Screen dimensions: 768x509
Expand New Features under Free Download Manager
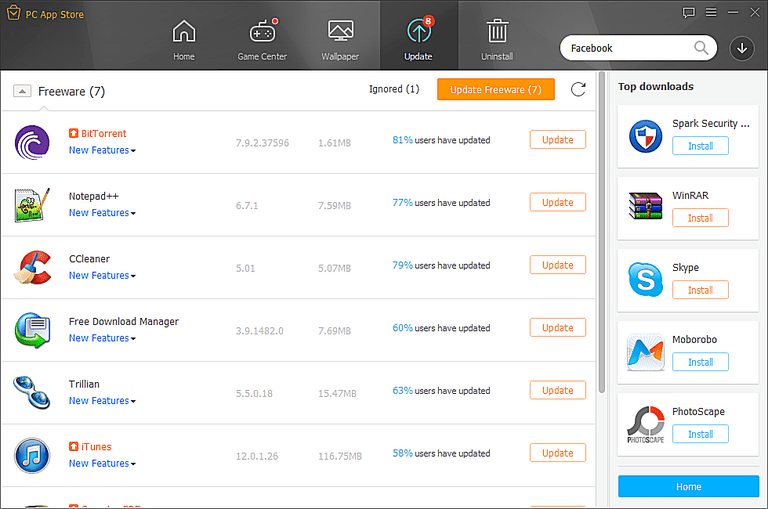[102, 338]
